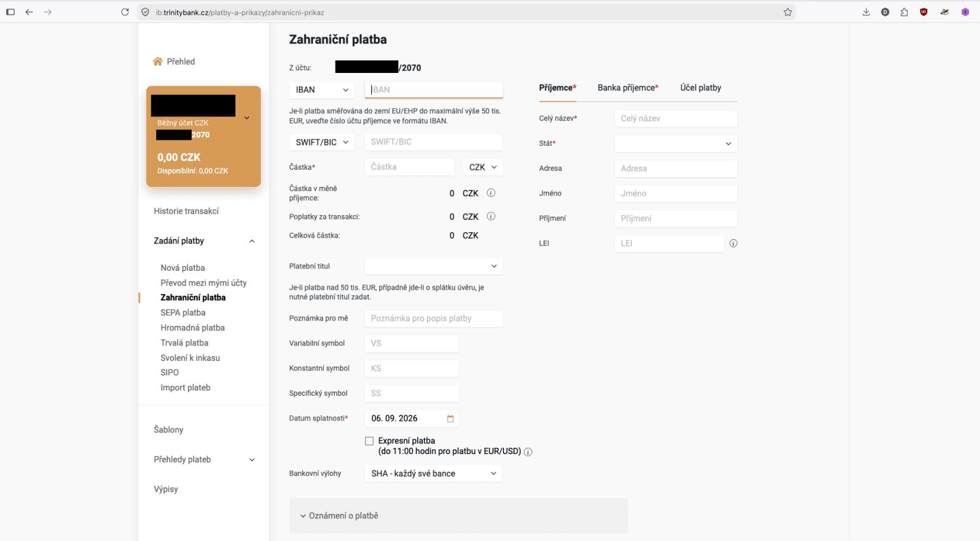Open Historie transakcí in the sidebar

coord(186,211)
